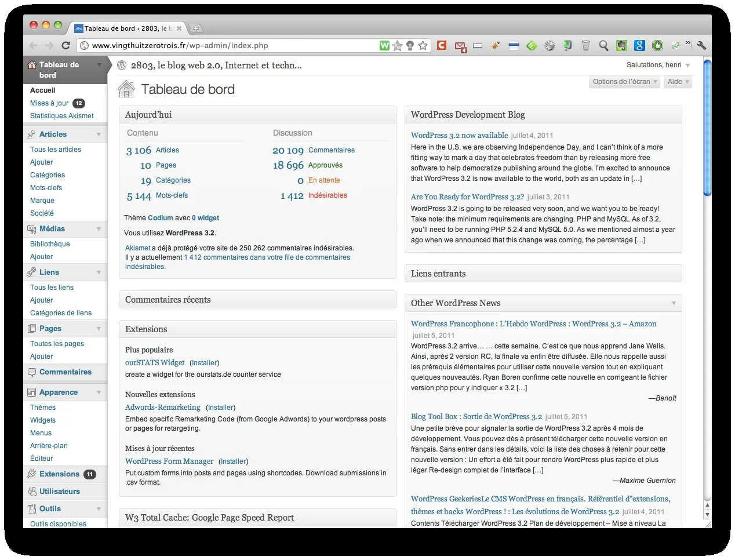Collapse the Pages submenu arrow

(x=99, y=329)
